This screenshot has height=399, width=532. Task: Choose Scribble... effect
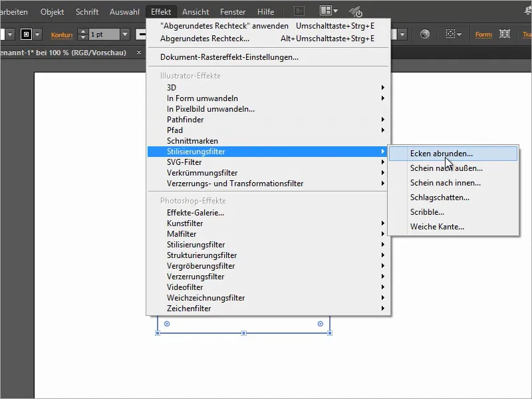454,212
